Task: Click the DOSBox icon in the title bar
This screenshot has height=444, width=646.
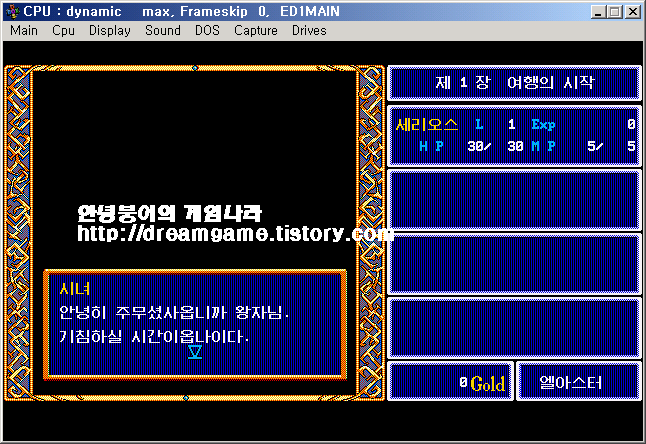Action: click(12, 11)
